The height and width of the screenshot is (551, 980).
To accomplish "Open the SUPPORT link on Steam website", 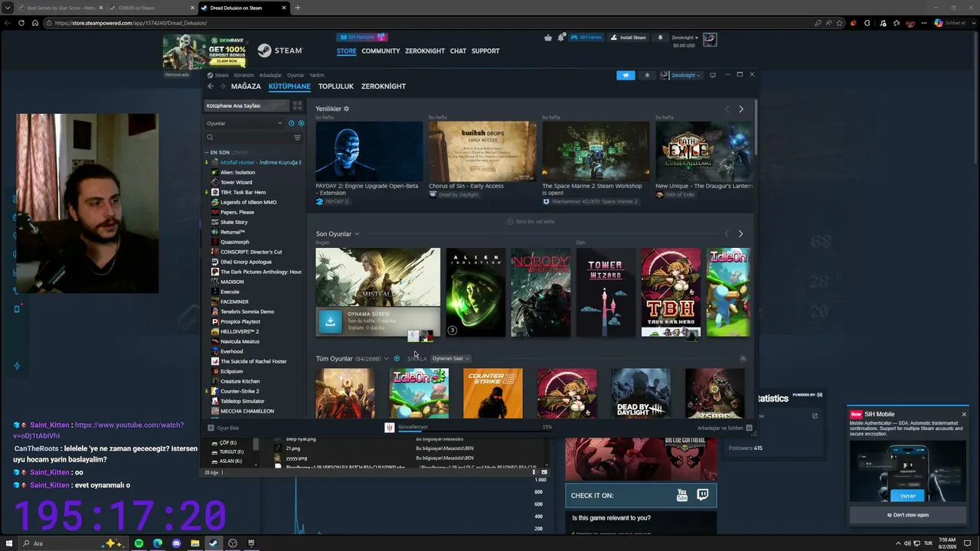I will coord(485,51).
